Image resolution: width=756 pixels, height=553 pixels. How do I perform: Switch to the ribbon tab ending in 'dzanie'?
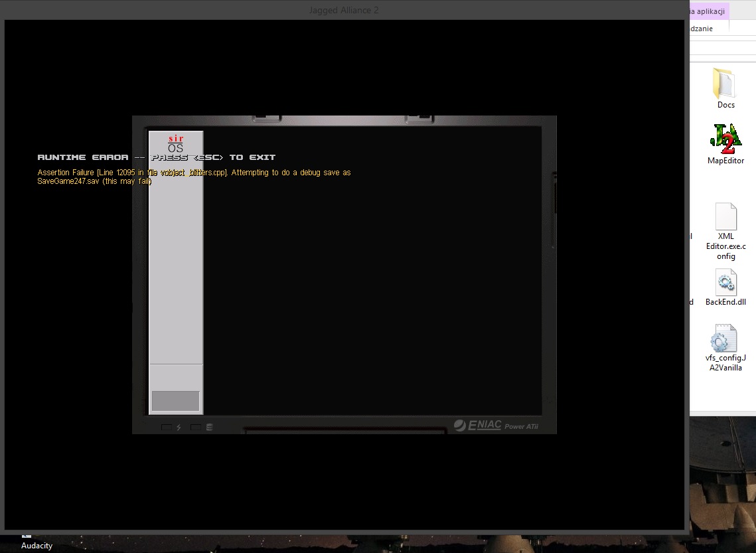point(702,29)
